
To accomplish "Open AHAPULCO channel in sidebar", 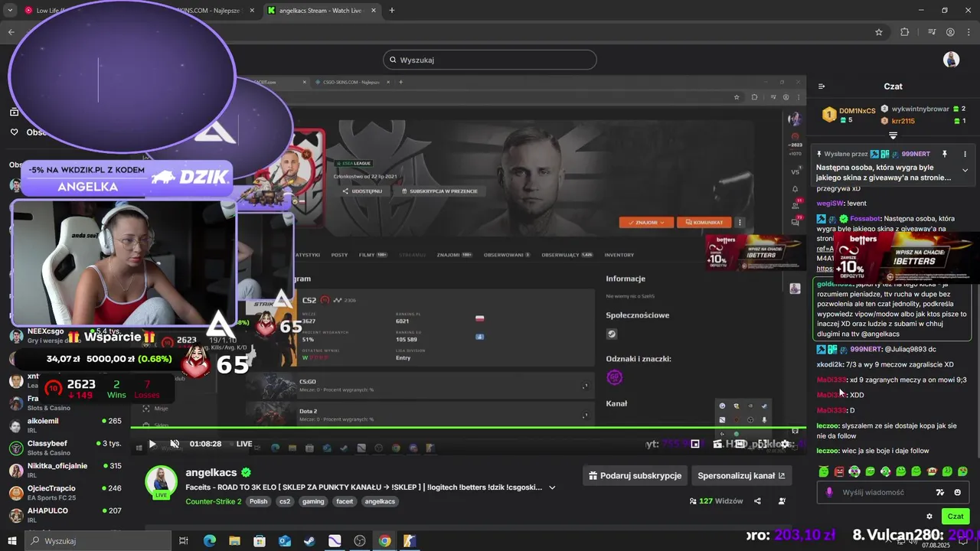I will click(x=65, y=514).
